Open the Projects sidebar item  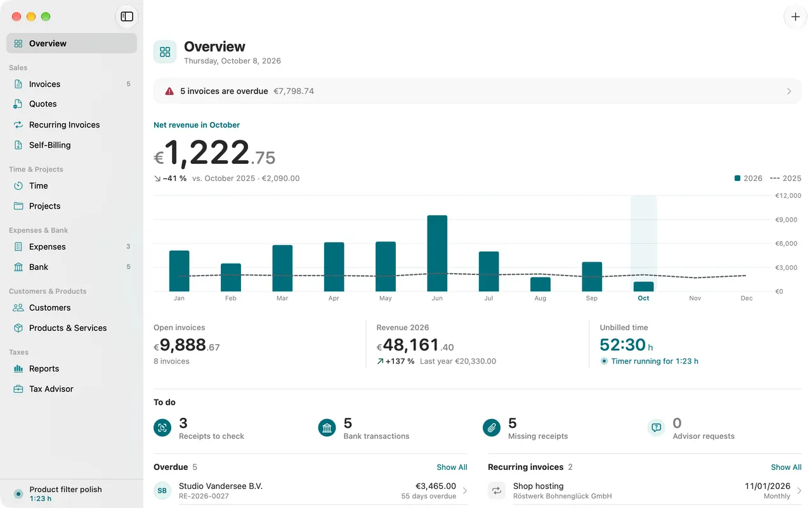[72, 206]
